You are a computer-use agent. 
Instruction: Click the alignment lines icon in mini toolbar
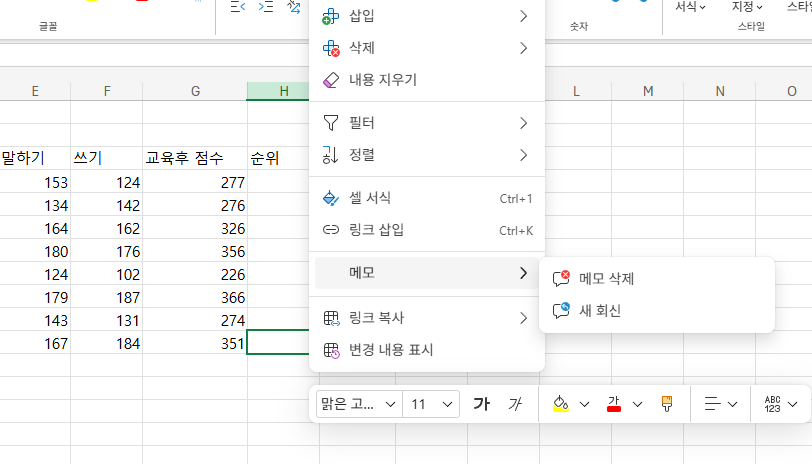[x=713, y=404]
